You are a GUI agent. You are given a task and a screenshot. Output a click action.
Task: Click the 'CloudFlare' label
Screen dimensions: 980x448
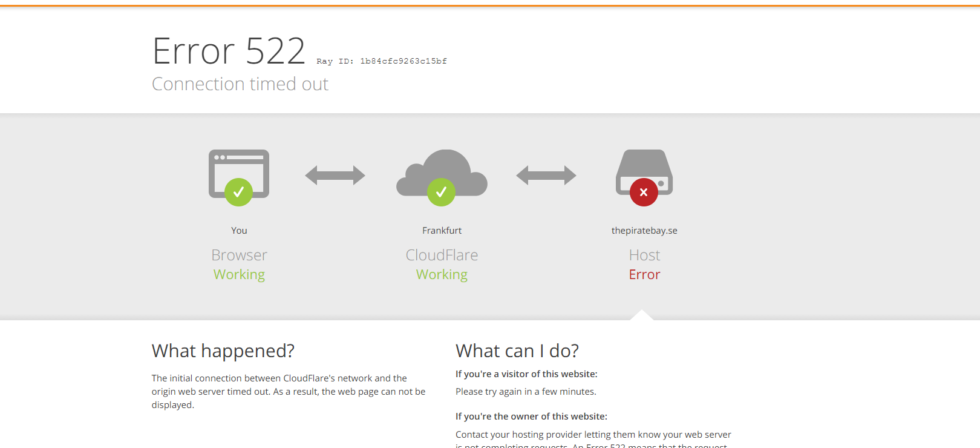pos(442,255)
